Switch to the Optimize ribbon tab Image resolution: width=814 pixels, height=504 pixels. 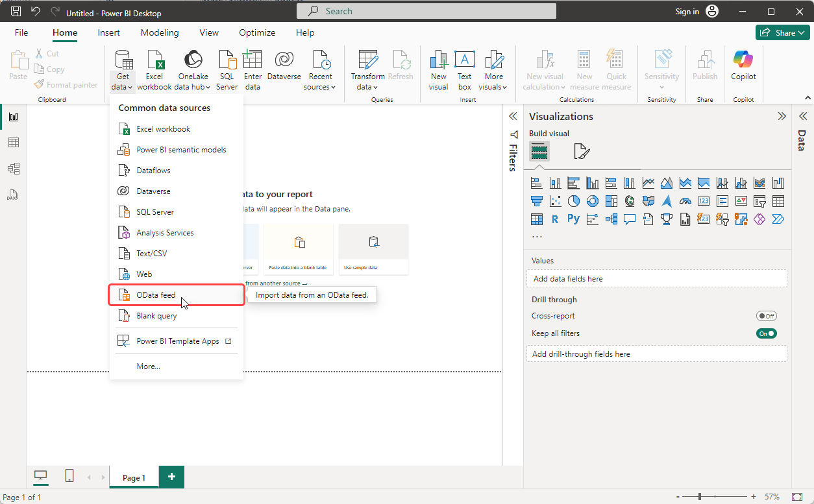pyautogui.click(x=257, y=32)
